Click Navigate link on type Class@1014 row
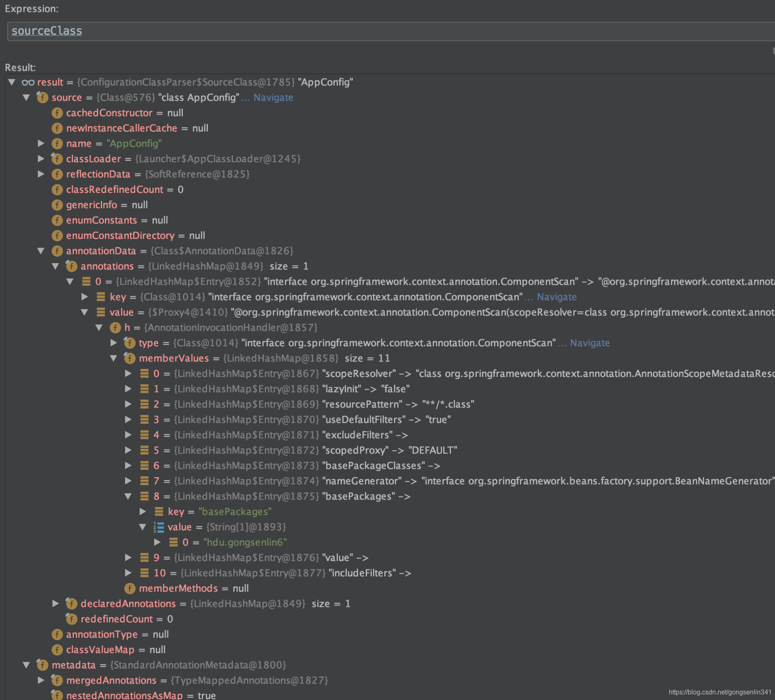This screenshot has height=700, width=775. [590, 343]
